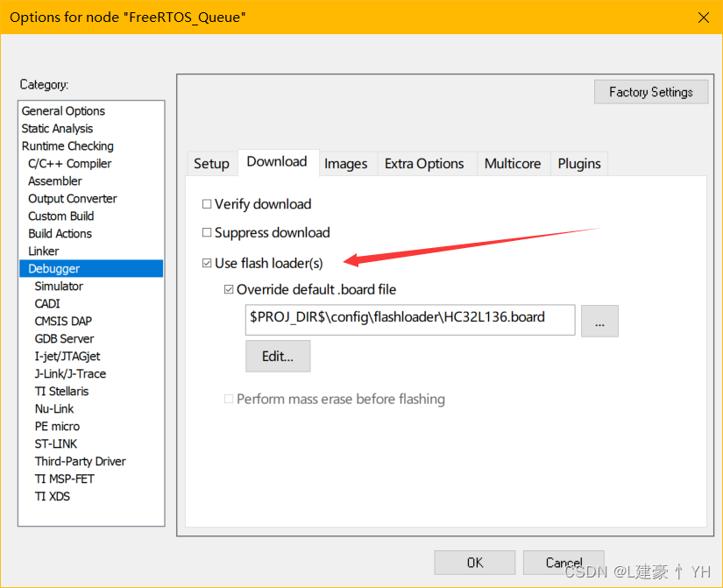The width and height of the screenshot is (723, 588).
Task: Click the Cancel button
Action: pyautogui.click(x=564, y=563)
